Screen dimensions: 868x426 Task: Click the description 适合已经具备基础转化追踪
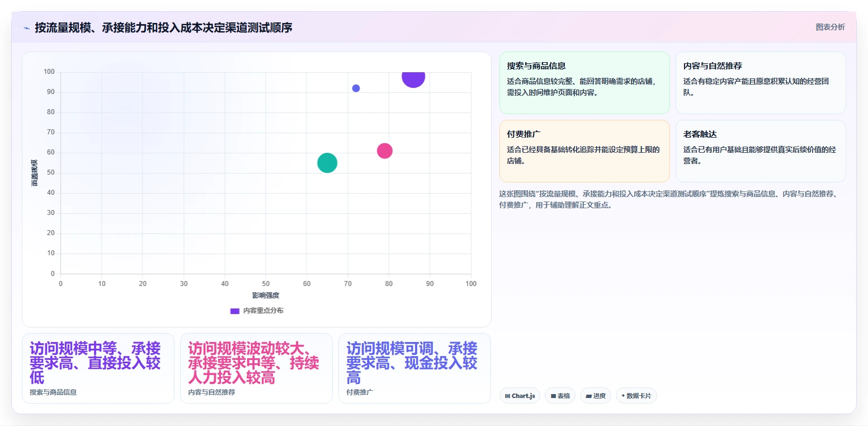583,155
